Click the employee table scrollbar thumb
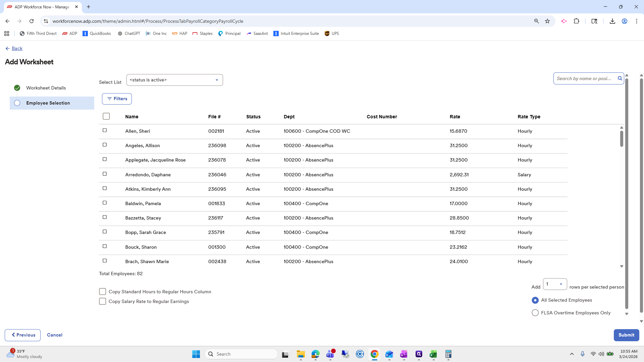 click(x=622, y=138)
